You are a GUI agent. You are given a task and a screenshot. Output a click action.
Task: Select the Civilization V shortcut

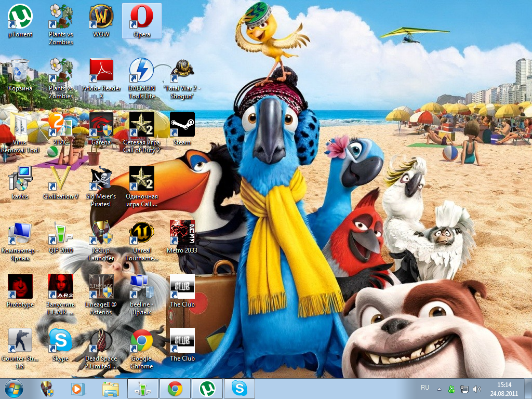61,183
